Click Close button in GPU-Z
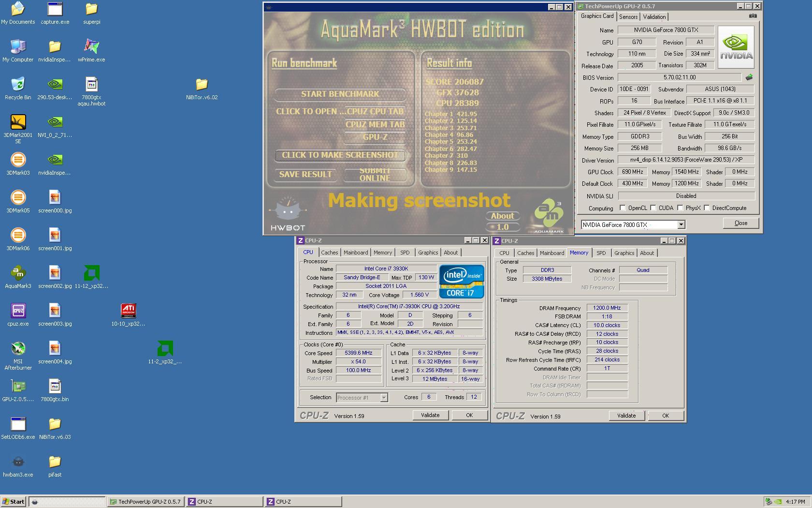 (x=740, y=223)
